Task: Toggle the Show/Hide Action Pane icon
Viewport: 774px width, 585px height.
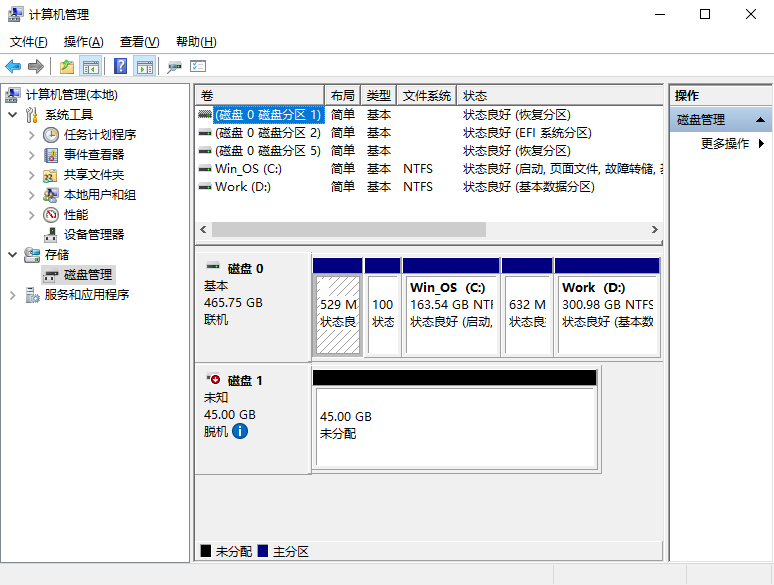Action: coord(145,67)
